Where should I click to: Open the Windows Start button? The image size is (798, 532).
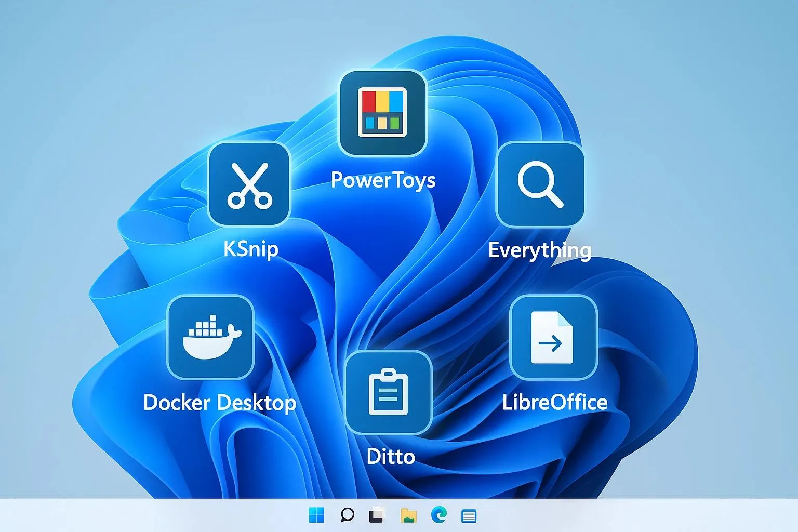tap(316, 515)
